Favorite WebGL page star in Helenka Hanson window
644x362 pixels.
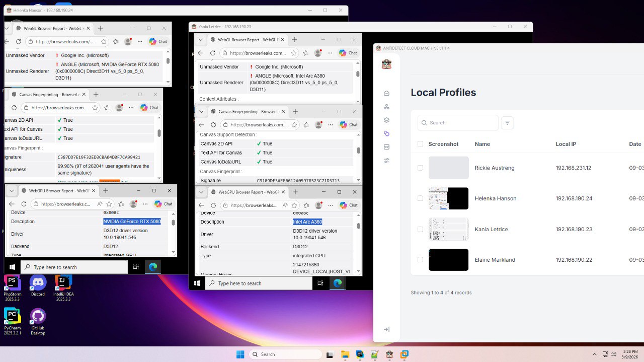point(104,42)
